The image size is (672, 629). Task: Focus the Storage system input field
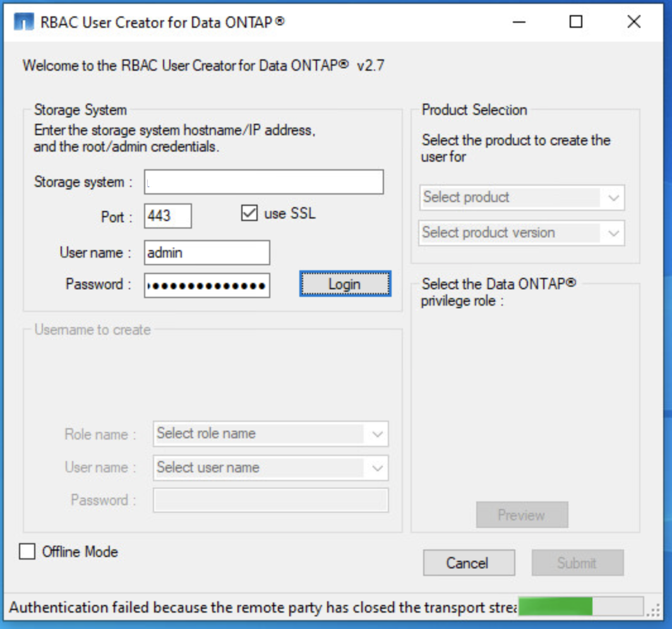[263, 182]
